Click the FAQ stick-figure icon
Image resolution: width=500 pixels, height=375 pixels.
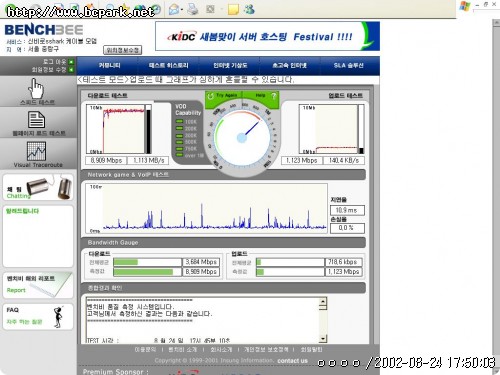tap(58, 317)
